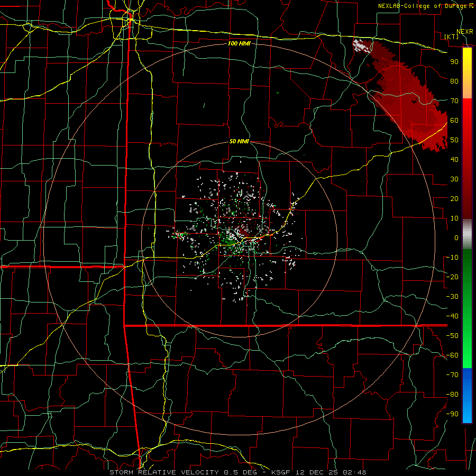Click the -40 scale value
Screen dimensions: 476x476
(x=452, y=316)
